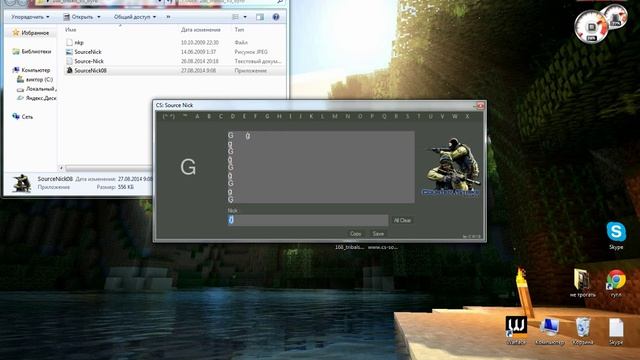Viewport: 640px width, 360px height.
Task: Open the Skype desktop shortcut
Action: pos(616,235)
